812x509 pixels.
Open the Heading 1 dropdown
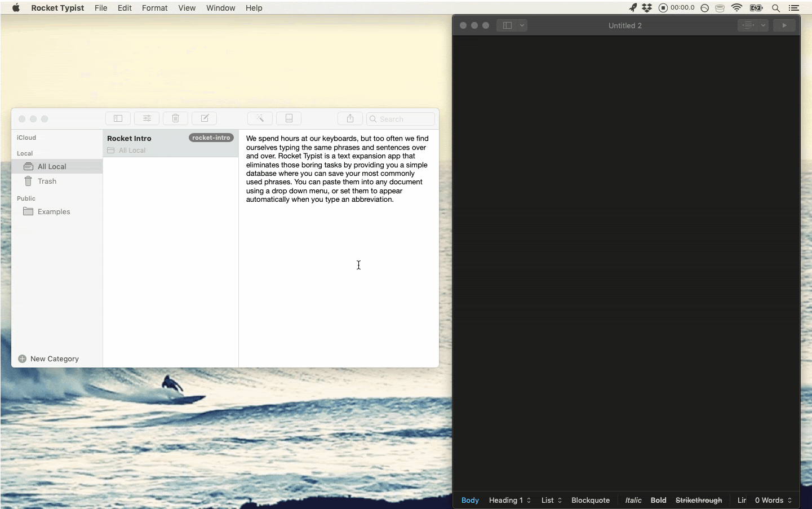(x=510, y=500)
